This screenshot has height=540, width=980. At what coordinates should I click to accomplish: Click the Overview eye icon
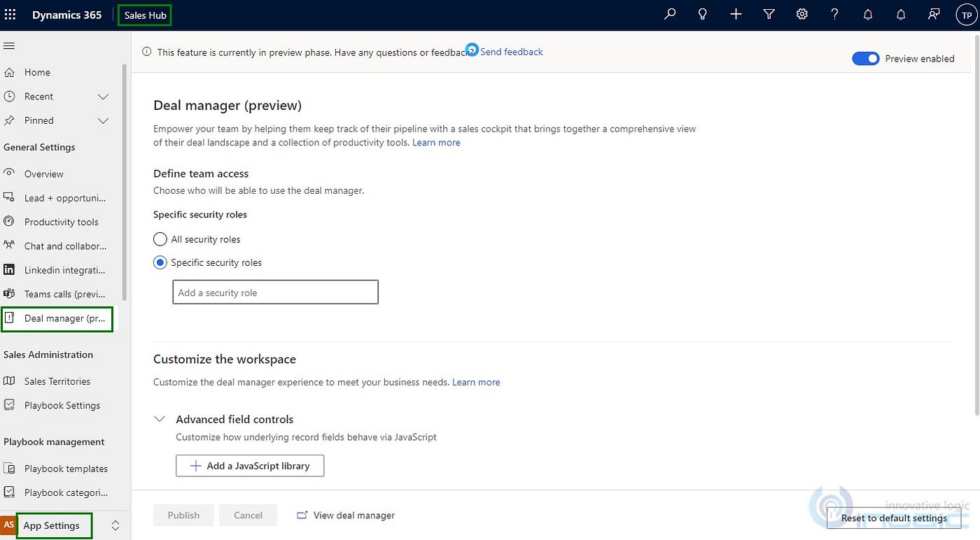click(9, 173)
